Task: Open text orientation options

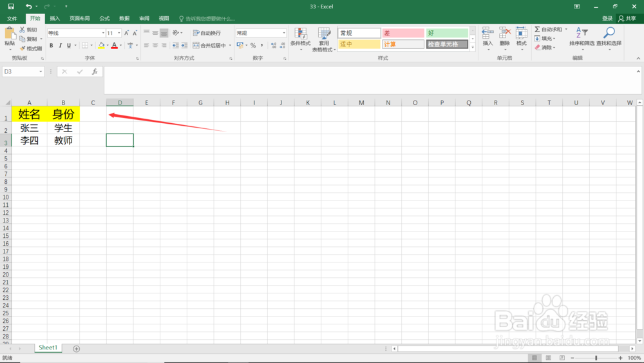Action: [177, 33]
